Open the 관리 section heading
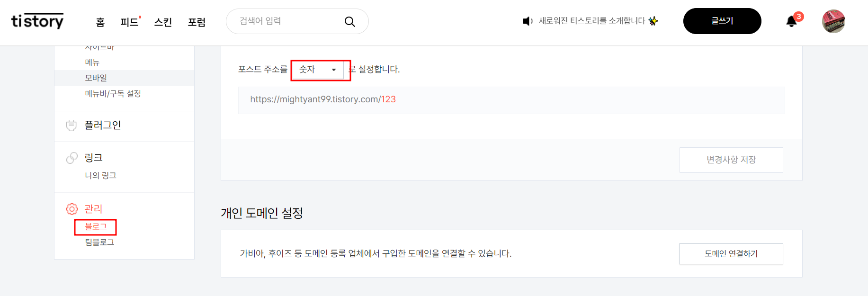This screenshot has width=868, height=296. (x=93, y=209)
